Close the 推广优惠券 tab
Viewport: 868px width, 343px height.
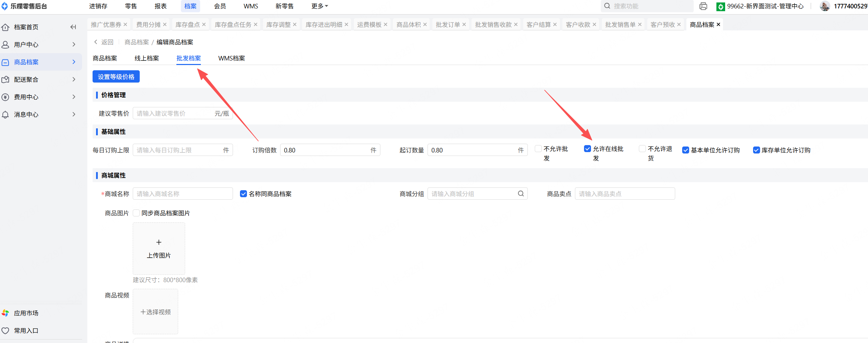(125, 24)
